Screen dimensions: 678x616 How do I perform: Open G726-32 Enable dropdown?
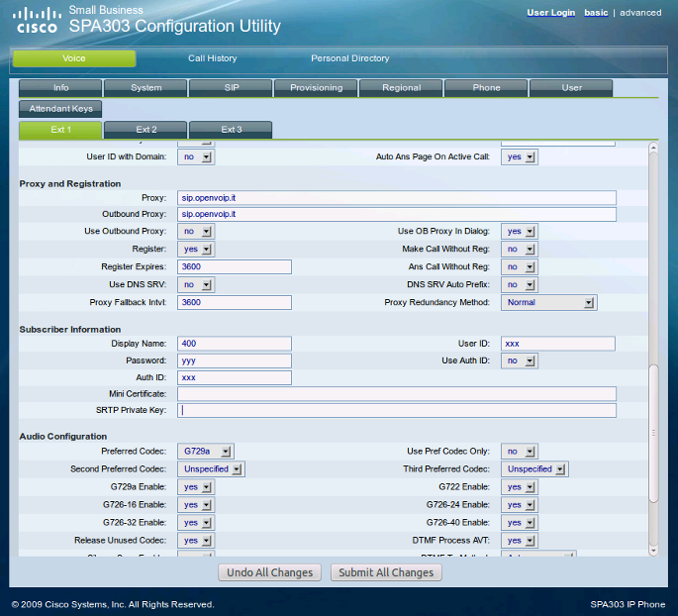coord(196,523)
